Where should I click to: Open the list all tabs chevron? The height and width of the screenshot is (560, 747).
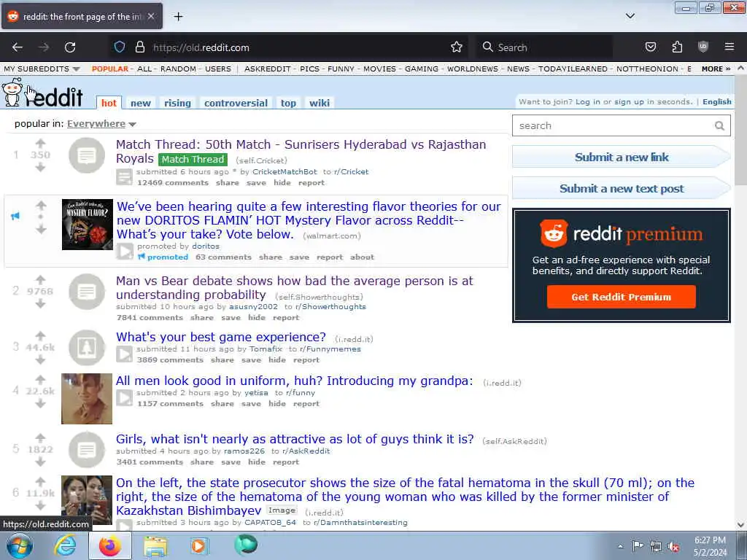click(x=630, y=16)
